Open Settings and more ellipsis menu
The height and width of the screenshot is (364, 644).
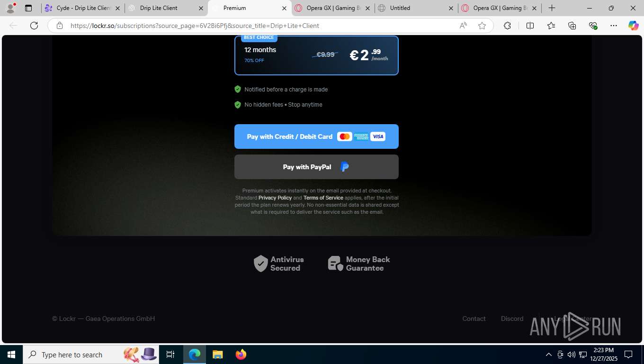pyautogui.click(x=613, y=26)
